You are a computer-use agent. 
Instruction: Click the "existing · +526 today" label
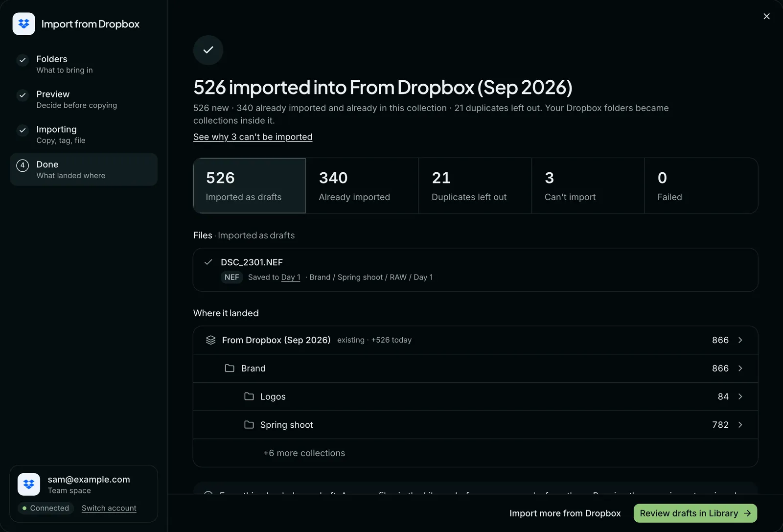click(x=374, y=340)
